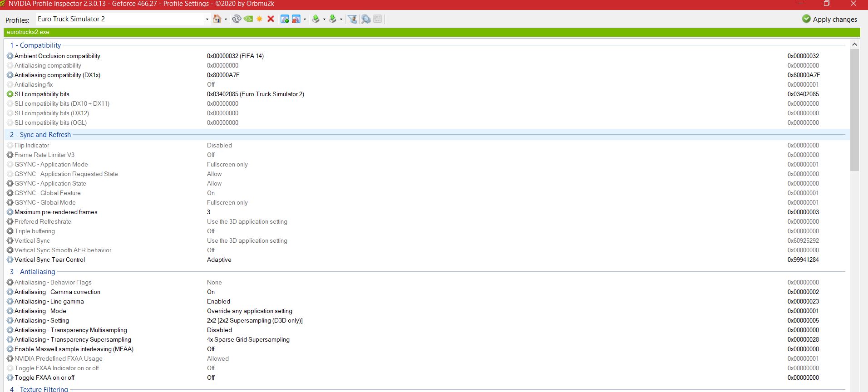Click the hex value 0x99941284
868x392 pixels.
(803, 260)
